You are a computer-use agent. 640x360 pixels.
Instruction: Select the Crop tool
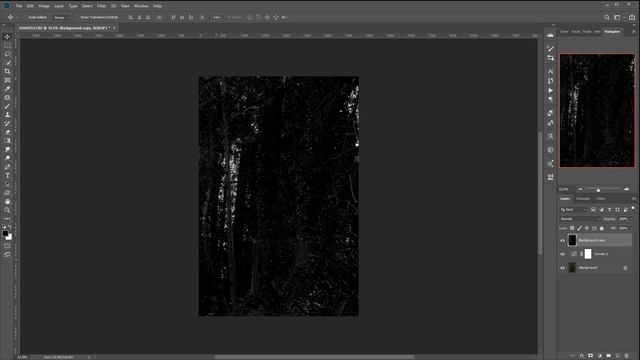pyautogui.click(x=7, y=71)
